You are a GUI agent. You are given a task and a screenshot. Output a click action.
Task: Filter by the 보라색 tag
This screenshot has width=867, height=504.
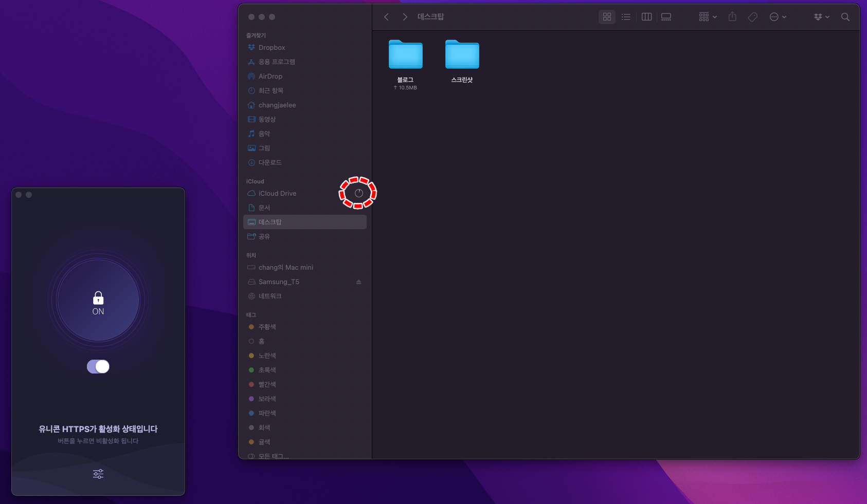tap(305, 399)
